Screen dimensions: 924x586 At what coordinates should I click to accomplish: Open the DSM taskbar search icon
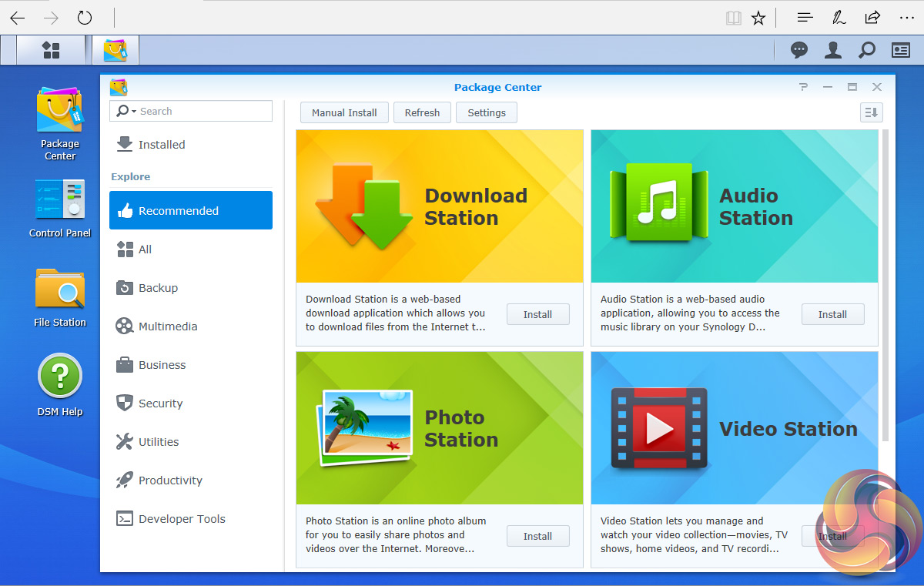pyautogui.click(x=867, y=50)
